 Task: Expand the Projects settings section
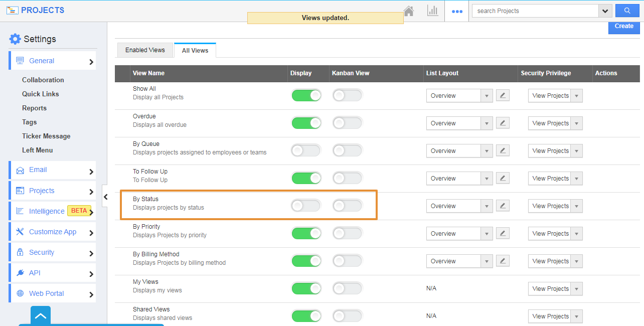[53, 191]
